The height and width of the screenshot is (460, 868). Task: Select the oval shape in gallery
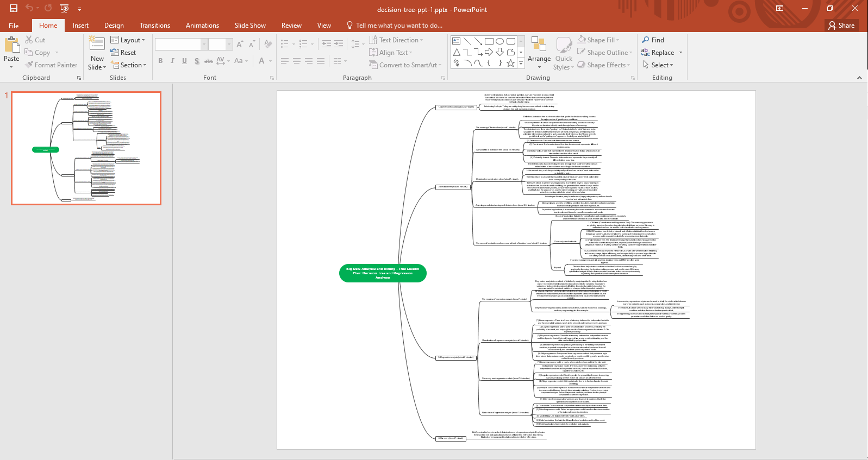pyautogui.click(x=500, y=41)
